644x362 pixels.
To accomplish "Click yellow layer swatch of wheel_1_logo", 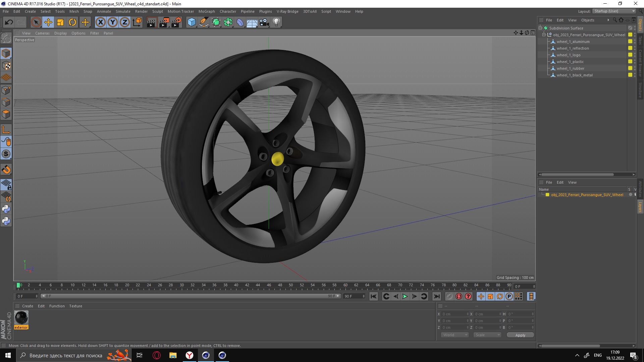I will pyautogui.click(x=630, y=55).
